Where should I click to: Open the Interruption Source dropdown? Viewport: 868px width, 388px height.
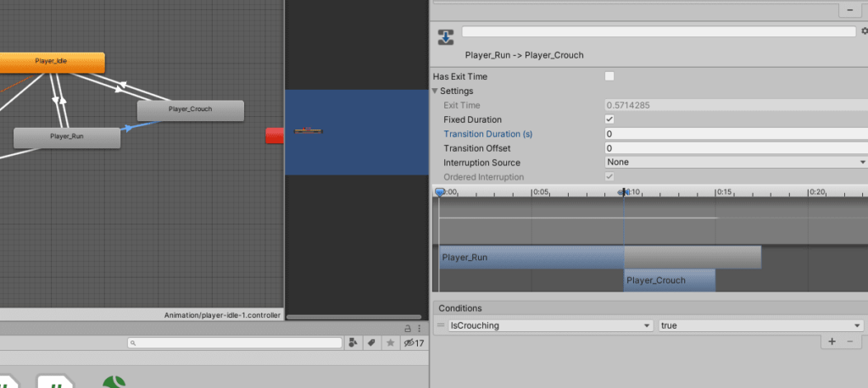736,162
